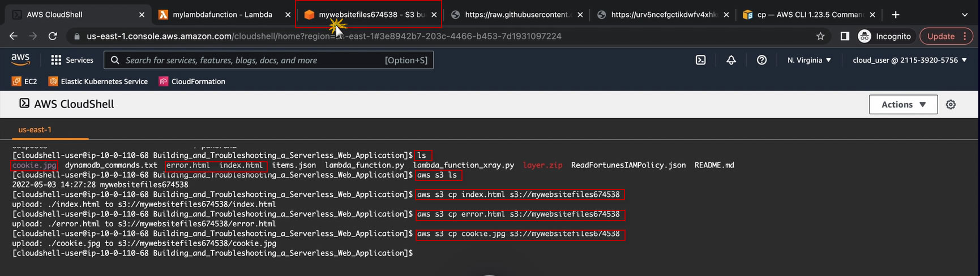The height and width of the screenshot is (276, 980).
Task: Open the EC2 bookmark shortcut
Action: (24, 81)
